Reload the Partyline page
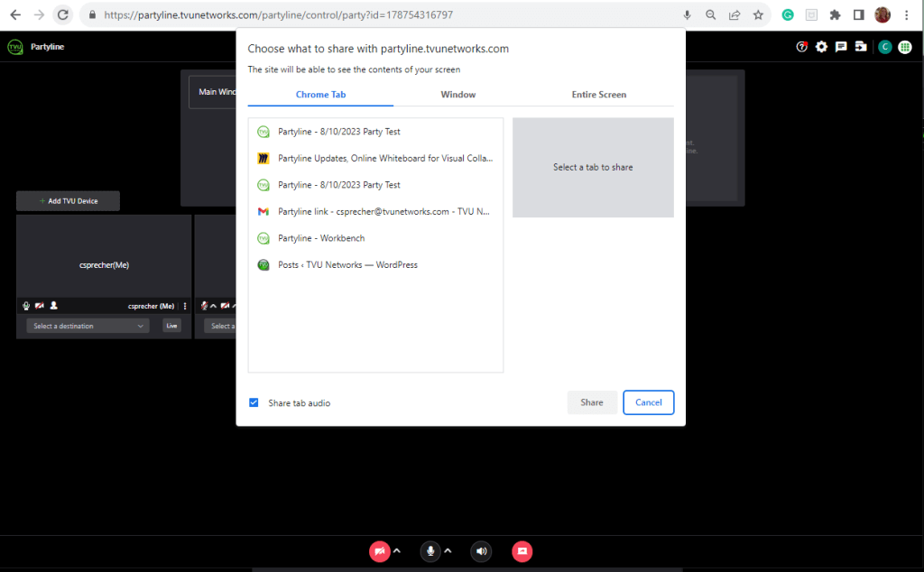924x572 pixels. tap(63, 14)
